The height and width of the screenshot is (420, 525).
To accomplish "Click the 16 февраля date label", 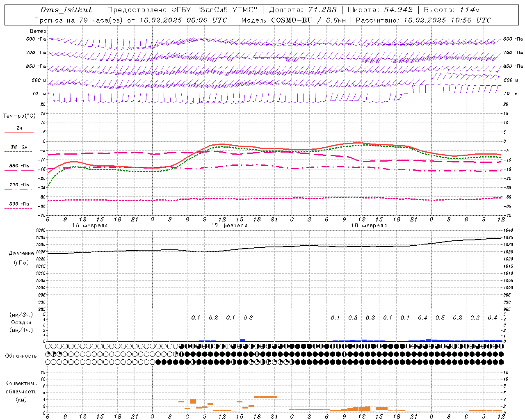I will pos(90,226).
